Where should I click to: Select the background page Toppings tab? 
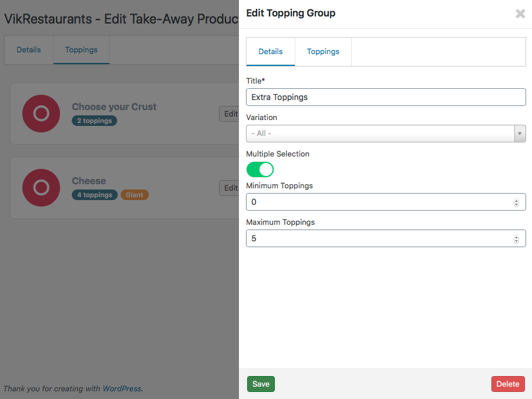81,50
